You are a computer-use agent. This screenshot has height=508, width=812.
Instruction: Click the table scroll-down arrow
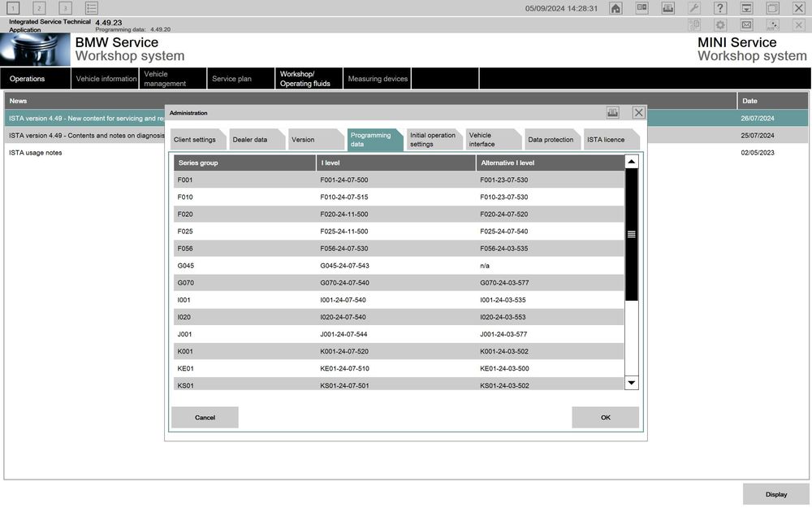pyautogui.click(x=631, y=383)
